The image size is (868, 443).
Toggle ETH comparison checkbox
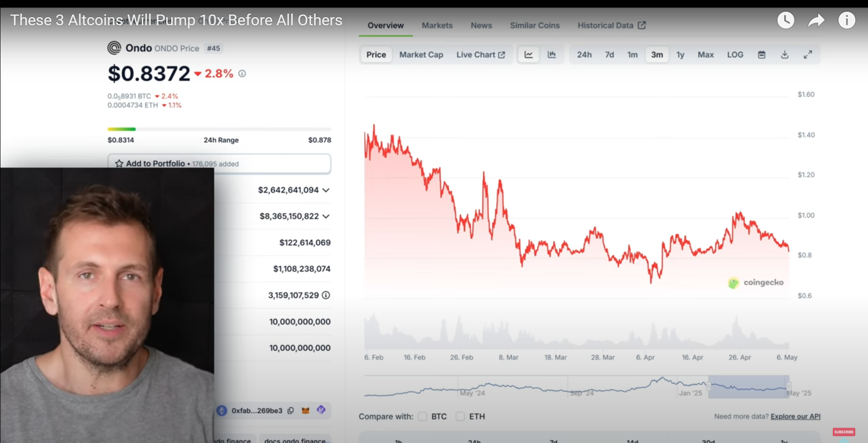pos(460,416)
